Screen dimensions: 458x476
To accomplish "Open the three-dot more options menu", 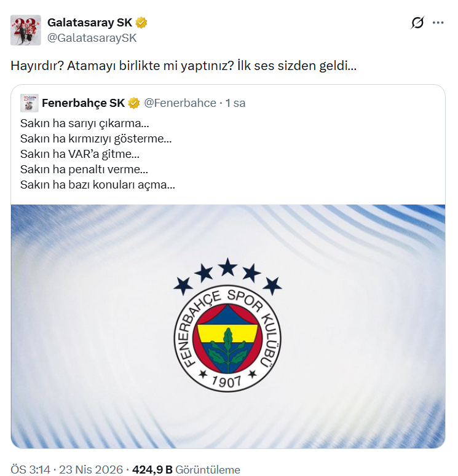I will point(438,23).
